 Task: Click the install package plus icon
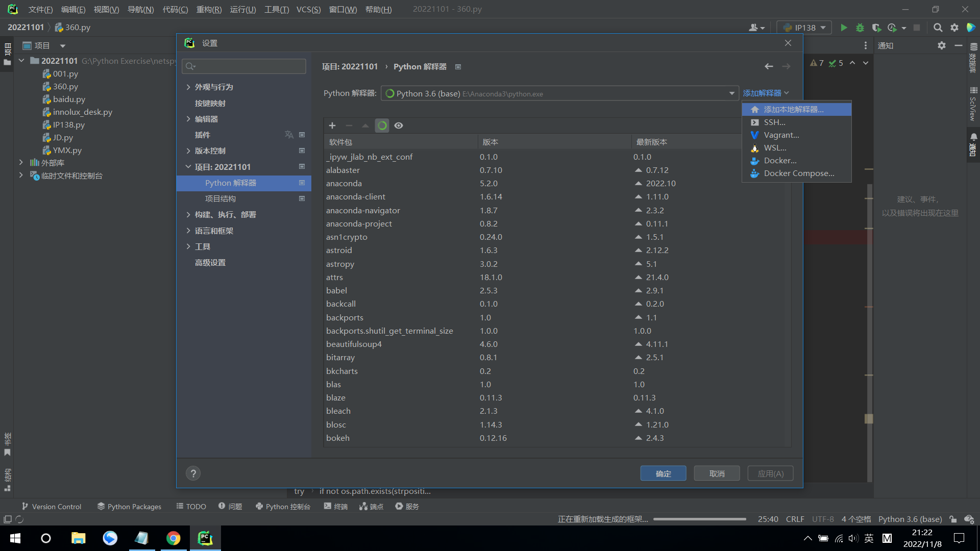coord(332,126)
